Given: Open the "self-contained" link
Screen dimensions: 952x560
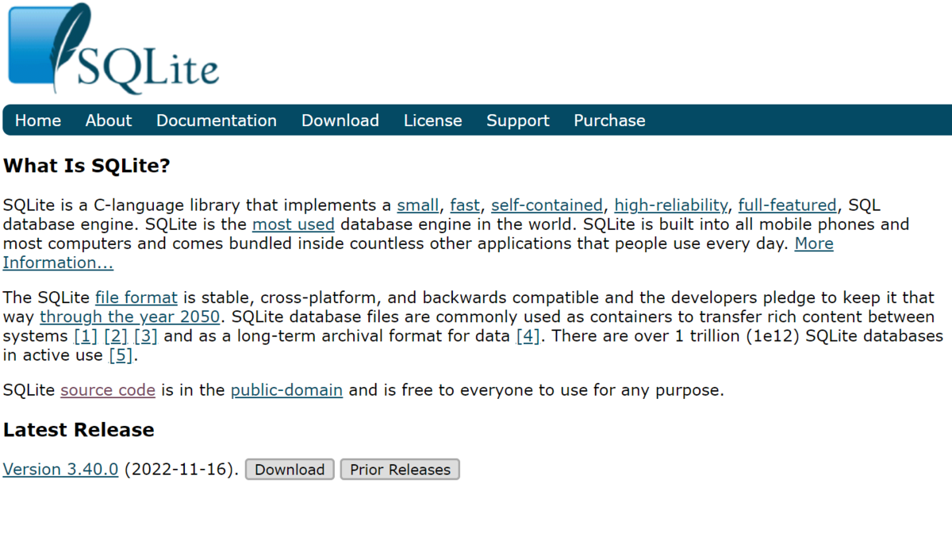Looking at the screenshot, I should (x=547, y=205).
